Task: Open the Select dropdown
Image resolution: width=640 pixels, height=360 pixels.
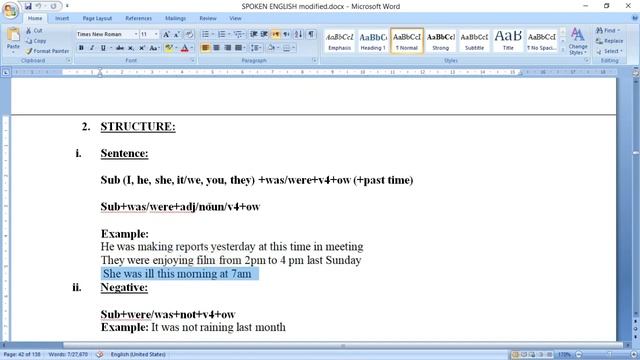Action: [609, 51]
